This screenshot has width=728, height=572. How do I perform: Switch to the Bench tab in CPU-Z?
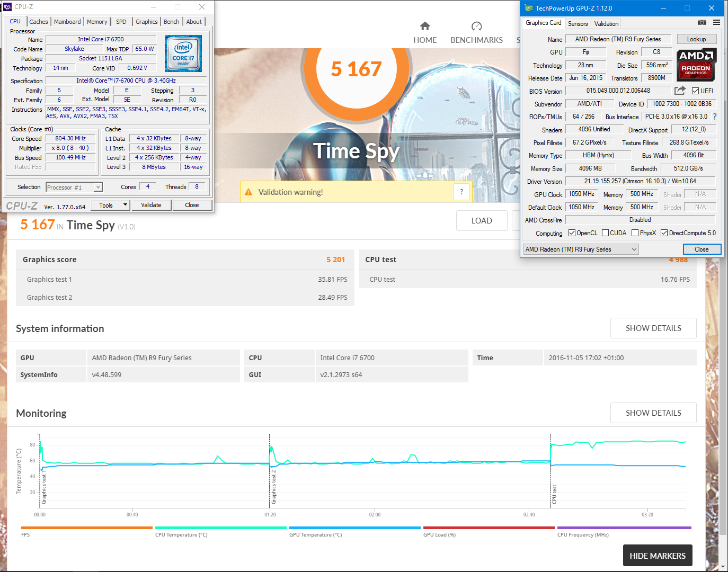(172, 22)
